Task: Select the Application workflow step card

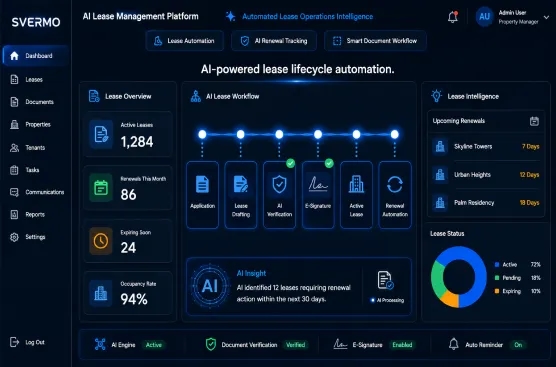Action: tap(202, 195)
